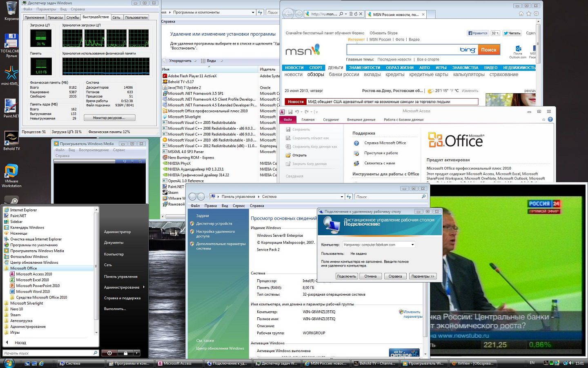Open IE favorites star icon
The width and height of the screenshot is (588, 368).
529,13
